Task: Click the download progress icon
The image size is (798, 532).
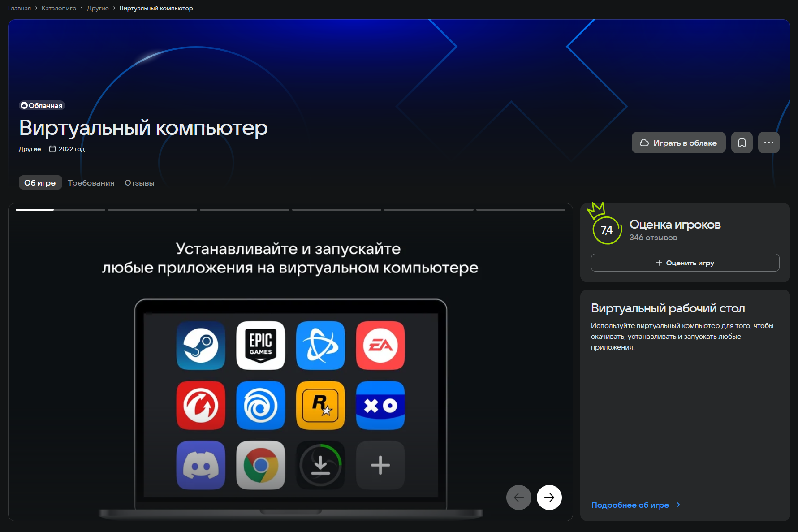Action: [321, 465]
